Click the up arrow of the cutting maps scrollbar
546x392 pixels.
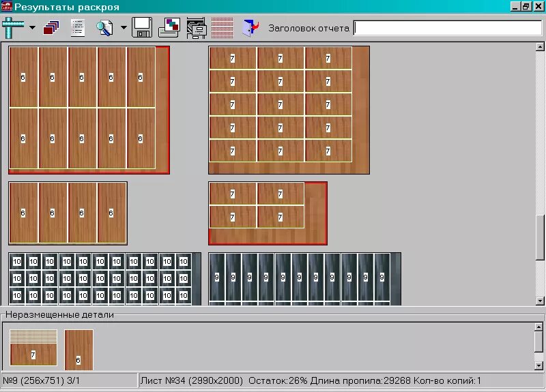click(x=540, y=46)
